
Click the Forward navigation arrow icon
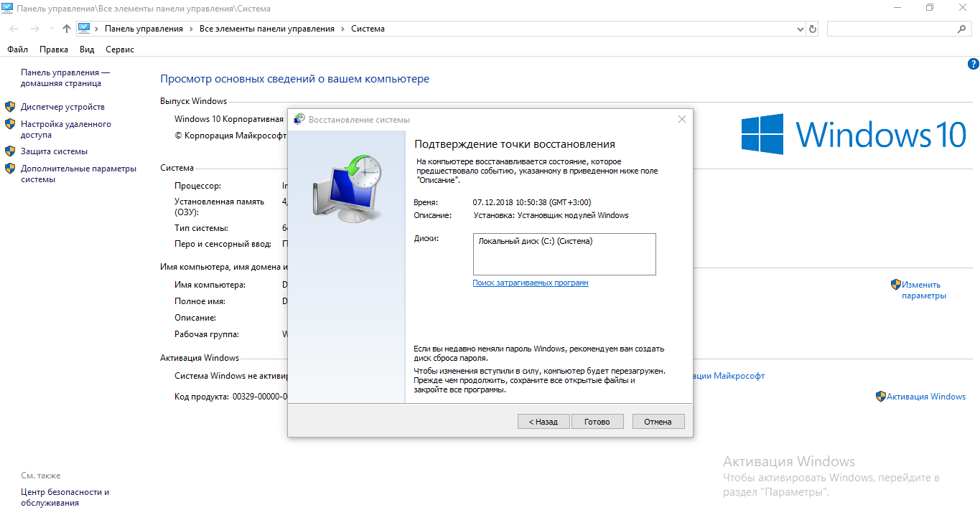tap(34, 29)
